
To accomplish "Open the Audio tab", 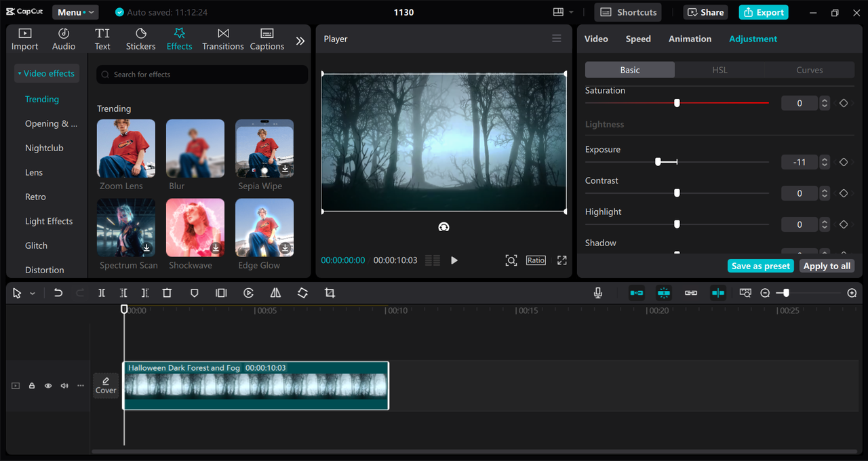I will pos(64,39).
